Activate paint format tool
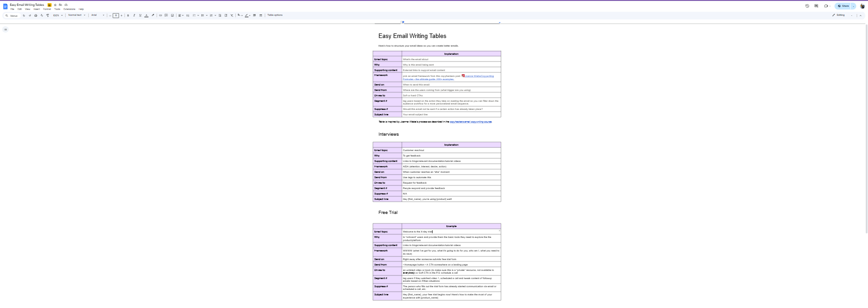This screenshot has width=868, height=308. click(48, 15)
